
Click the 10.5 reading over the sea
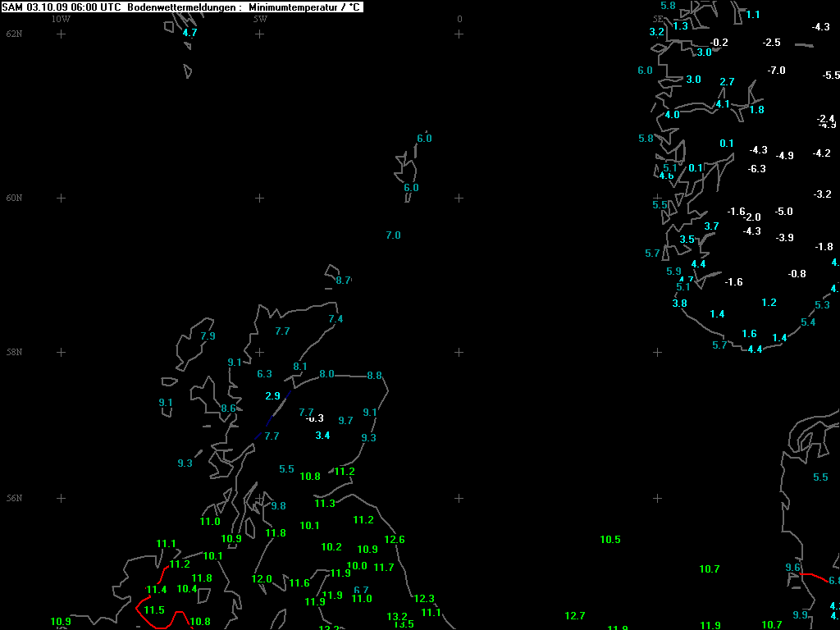pyautogui.click(x=610, y=540)
